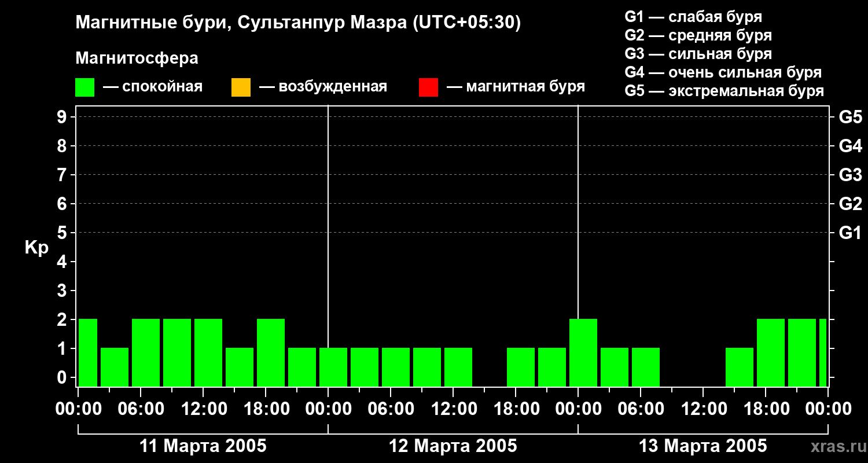Viewport: 868px width, 463px height.
Task: Click the 06:00 time label for 12 Марта
Action: click(x=391, y=409)
